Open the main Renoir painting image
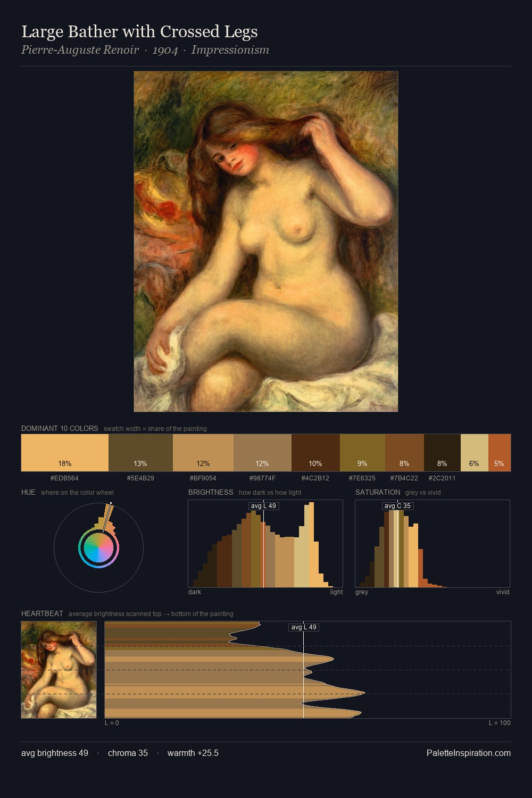This screenshot has width=532, height=798. (x=266, y=242)
